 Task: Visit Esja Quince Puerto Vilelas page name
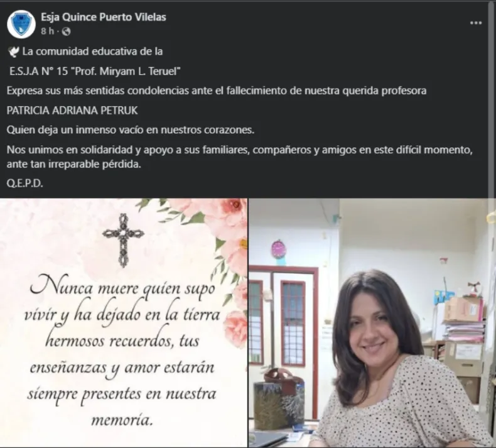(x=103, y=17)
